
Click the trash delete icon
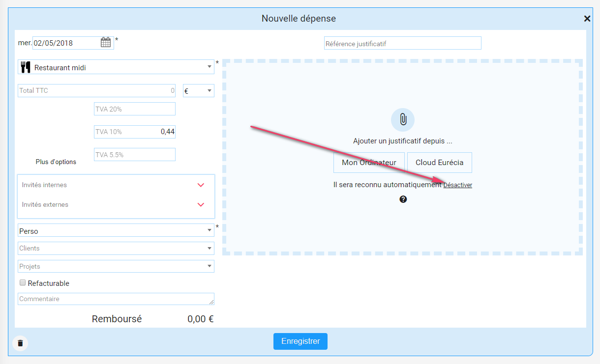pyautogui.click(x=20, y=343)
